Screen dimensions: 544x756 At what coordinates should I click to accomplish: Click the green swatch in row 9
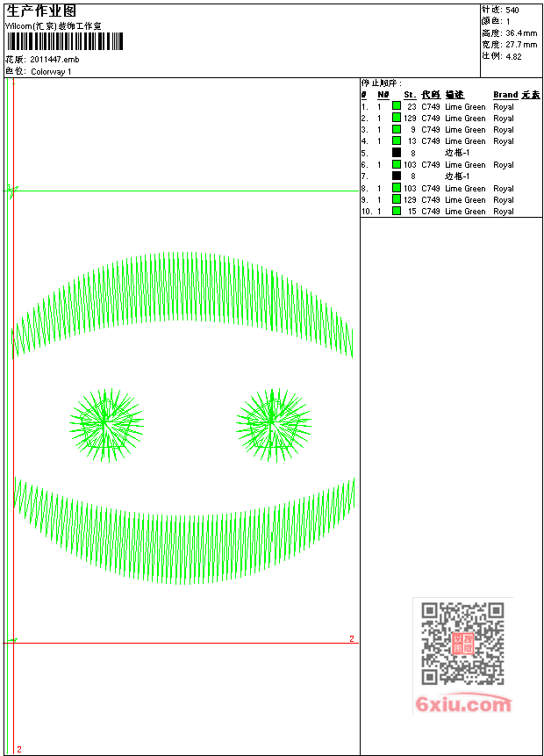pos(396,199)
